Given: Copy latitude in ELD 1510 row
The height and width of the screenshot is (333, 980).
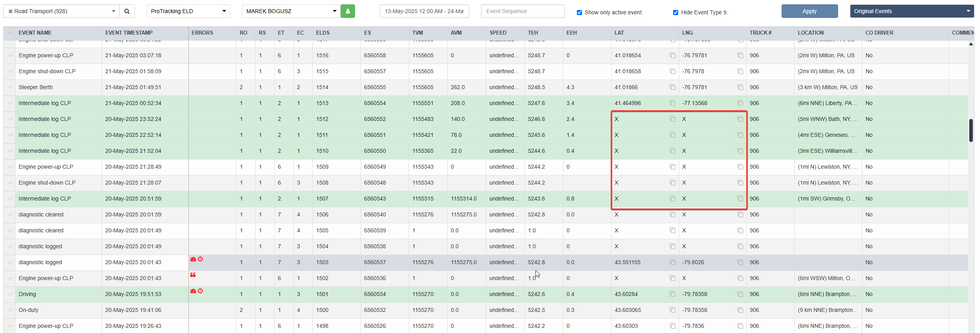Looking at the screenshot, I should tap(672, 151).
